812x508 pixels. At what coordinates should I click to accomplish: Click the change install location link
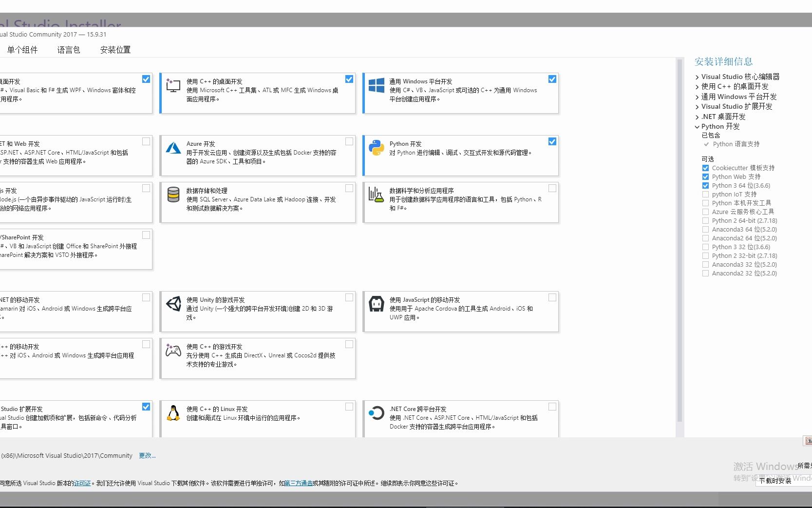[147, 456]
